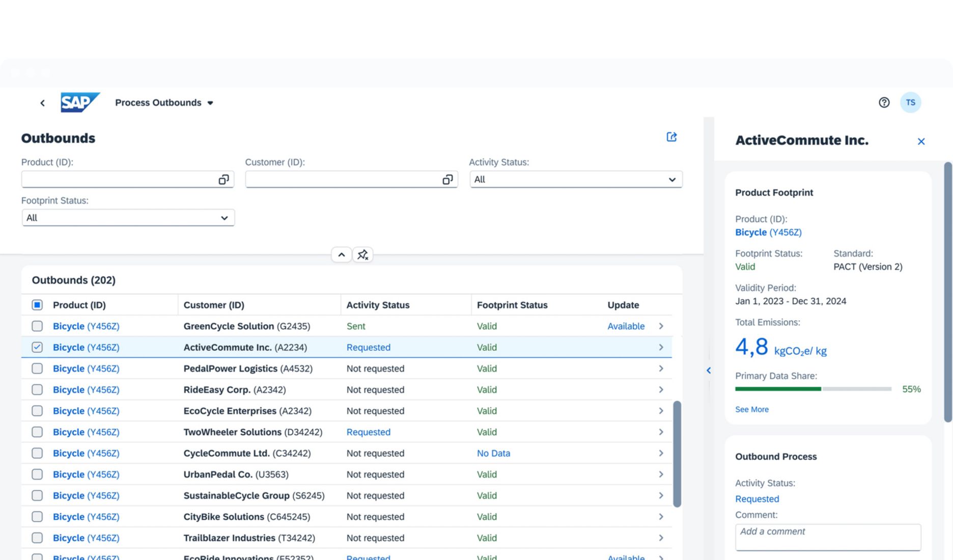Toggle the select-all checkbox in table header

[37, 305]
